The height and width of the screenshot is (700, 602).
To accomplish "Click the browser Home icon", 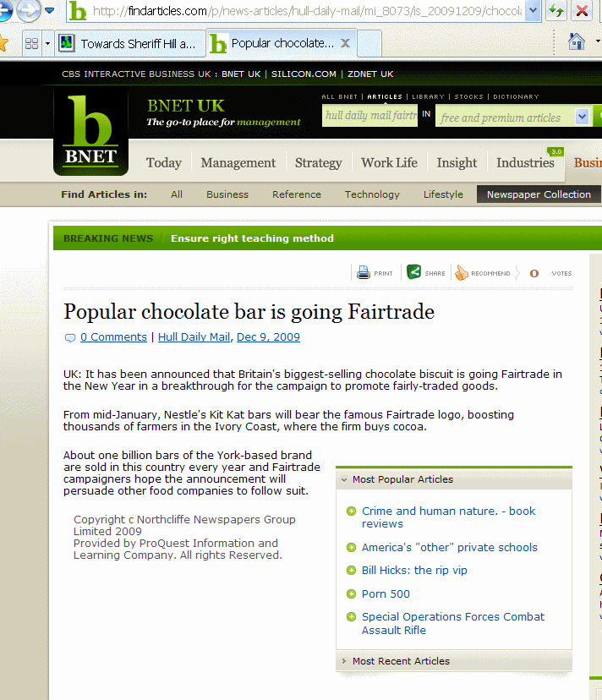I will (576, 42).
